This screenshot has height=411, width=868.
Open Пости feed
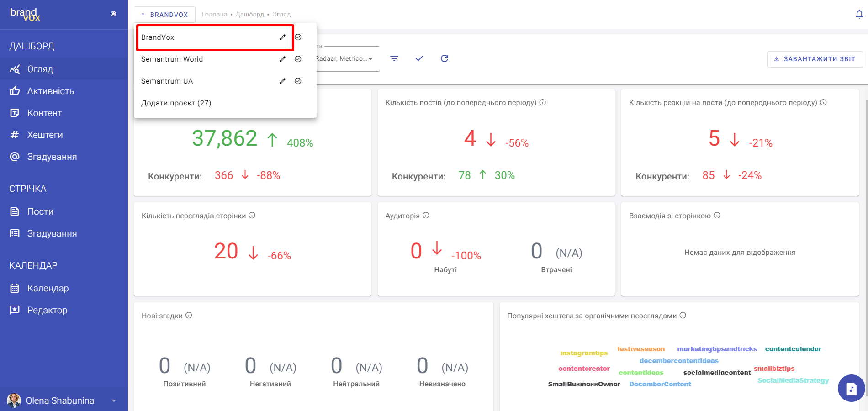64,211
